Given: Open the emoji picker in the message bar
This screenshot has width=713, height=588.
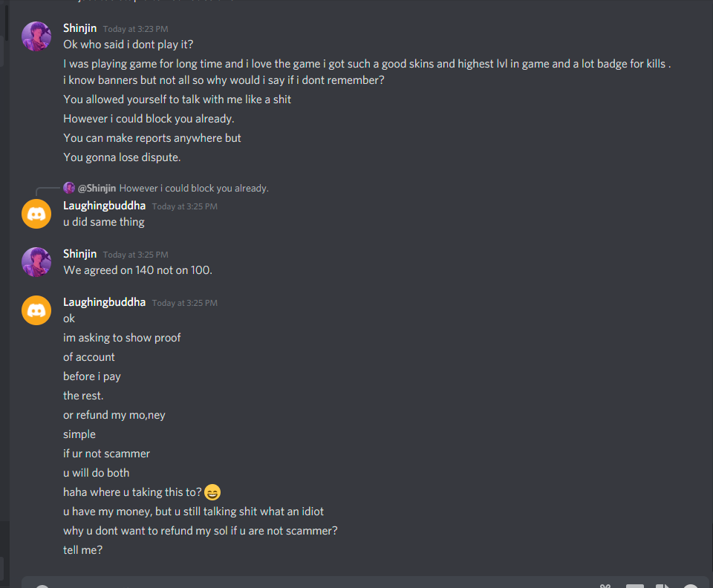Looking at the screenshot, I should click(x=691, y=587).
